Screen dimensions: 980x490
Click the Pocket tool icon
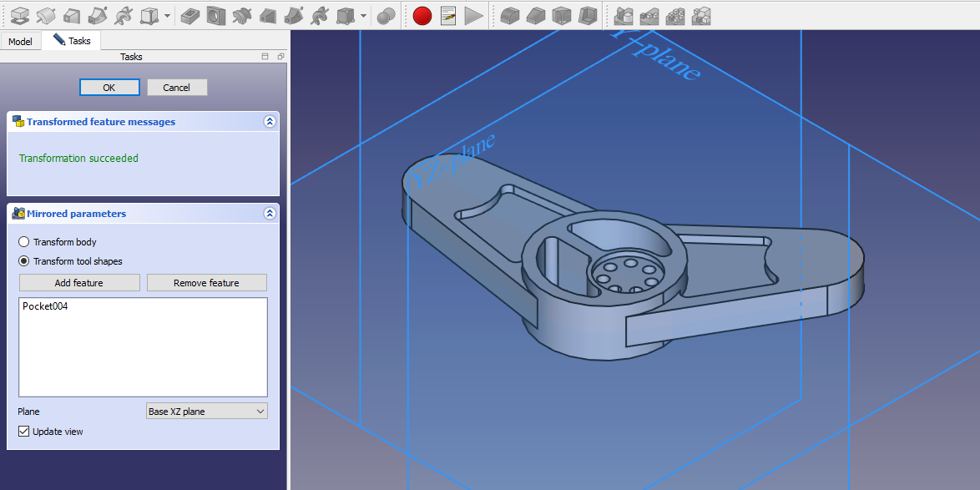[x=190, y=15]
